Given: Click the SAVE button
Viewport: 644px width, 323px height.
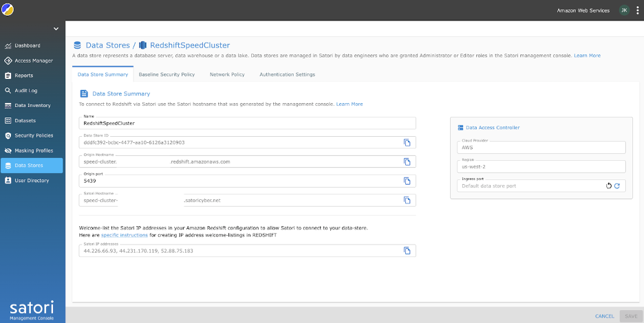Looking at the screenshot, I should pyautogui.click(x=631, y=316).
